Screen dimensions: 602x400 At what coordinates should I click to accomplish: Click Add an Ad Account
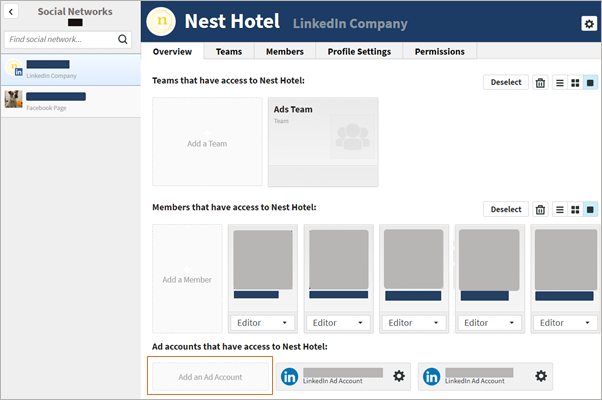pos(210,377)
